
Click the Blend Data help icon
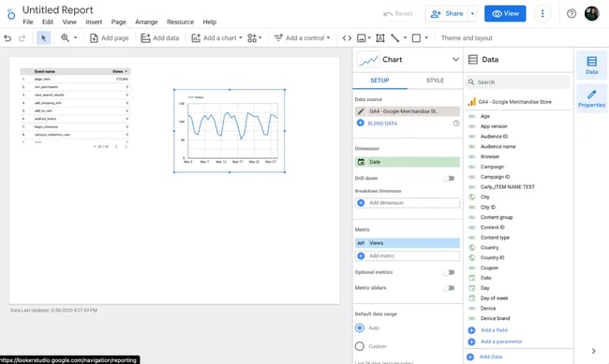[456, 123]
